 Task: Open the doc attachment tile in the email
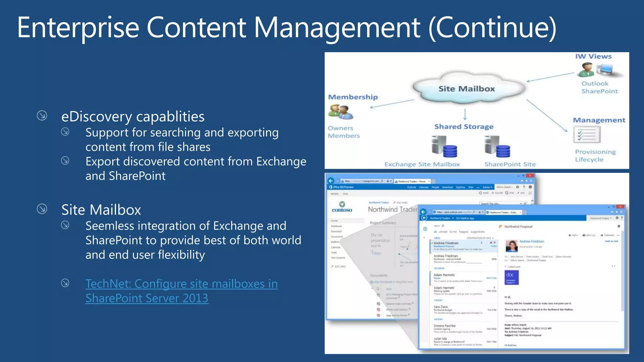click(511, 277)
